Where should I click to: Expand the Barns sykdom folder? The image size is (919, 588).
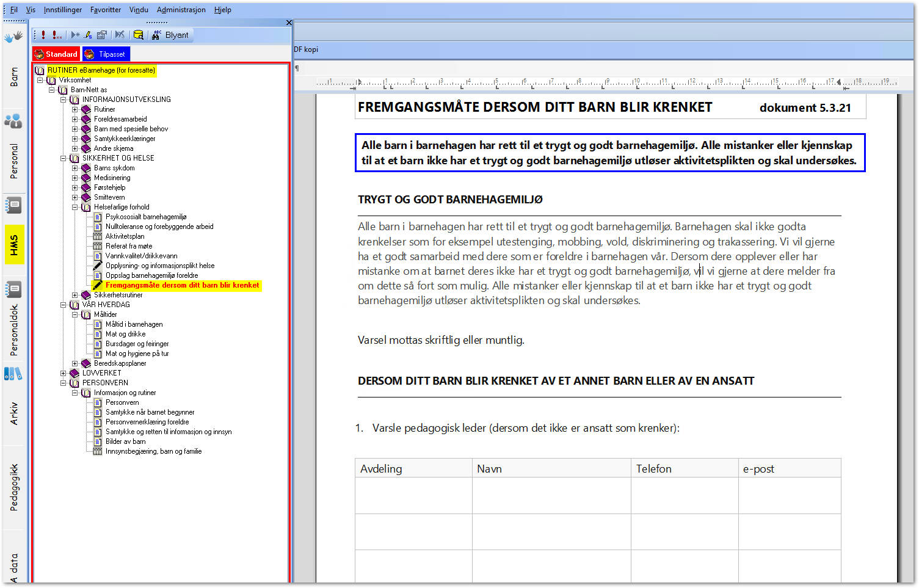pos(75,168)
